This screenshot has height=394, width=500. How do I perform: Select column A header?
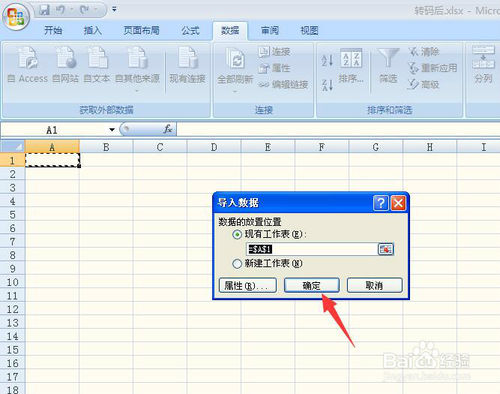tap(52, 147)
